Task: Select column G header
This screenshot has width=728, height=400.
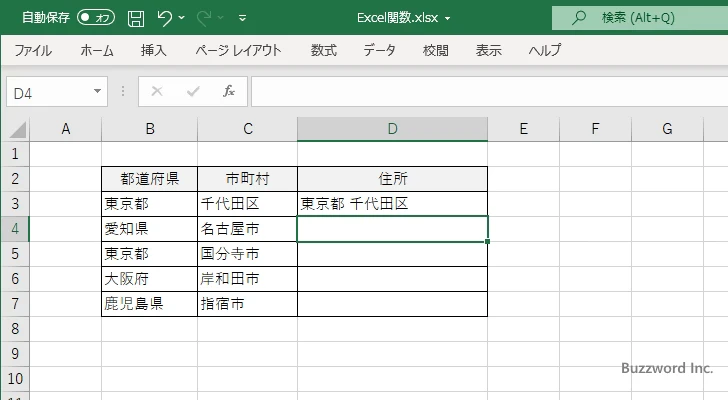Action: (667, 129)
